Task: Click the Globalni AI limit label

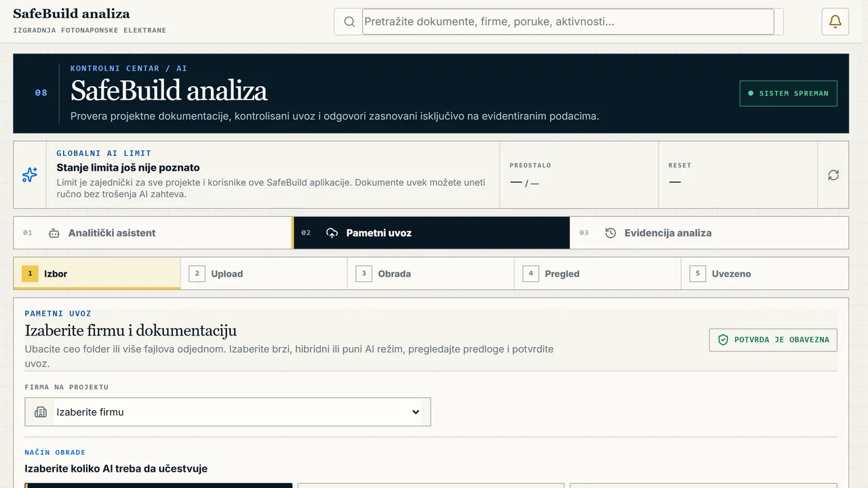Action: [x=104, y=153]
